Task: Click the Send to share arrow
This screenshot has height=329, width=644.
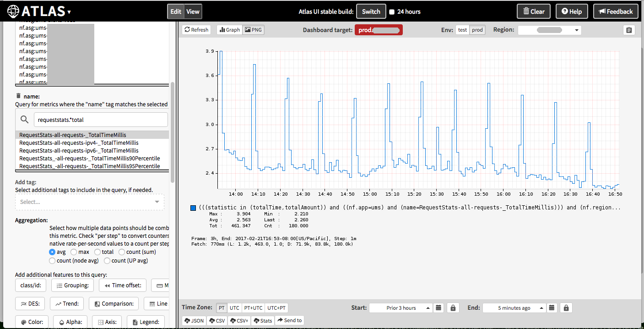Action: pos(289,320)
